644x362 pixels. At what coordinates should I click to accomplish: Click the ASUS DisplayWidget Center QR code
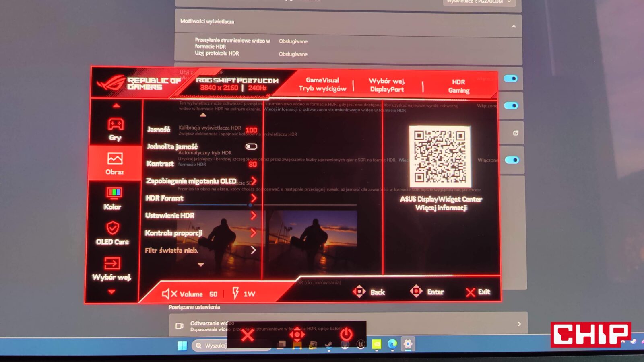440,156
